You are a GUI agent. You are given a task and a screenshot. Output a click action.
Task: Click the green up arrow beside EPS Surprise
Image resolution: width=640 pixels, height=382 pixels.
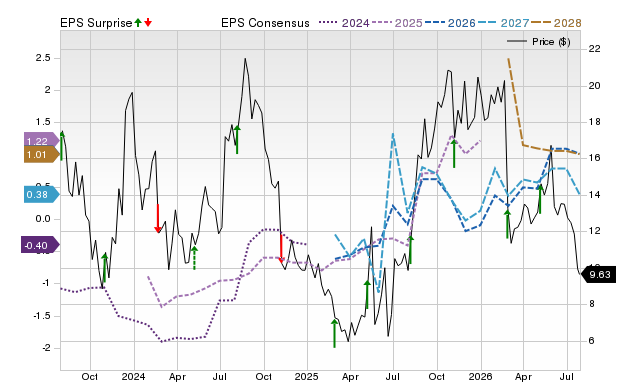[138, 22]
